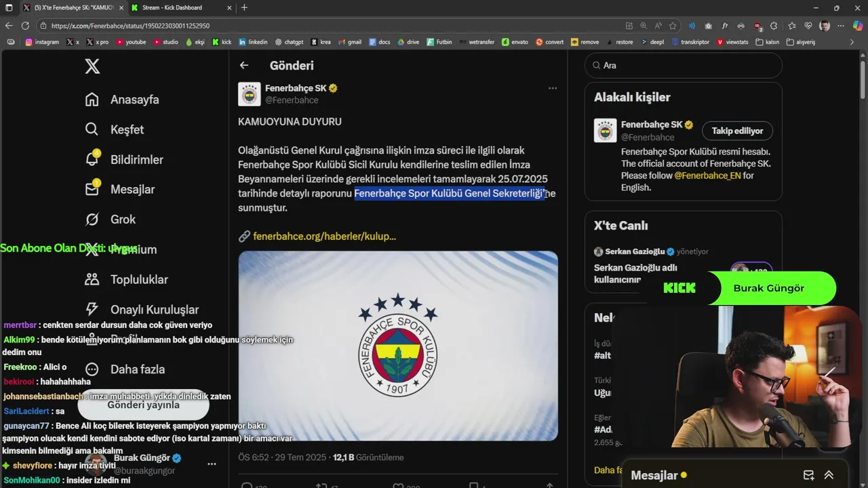View site information lock icon
The image size is (868, 488).
(43, 26)
